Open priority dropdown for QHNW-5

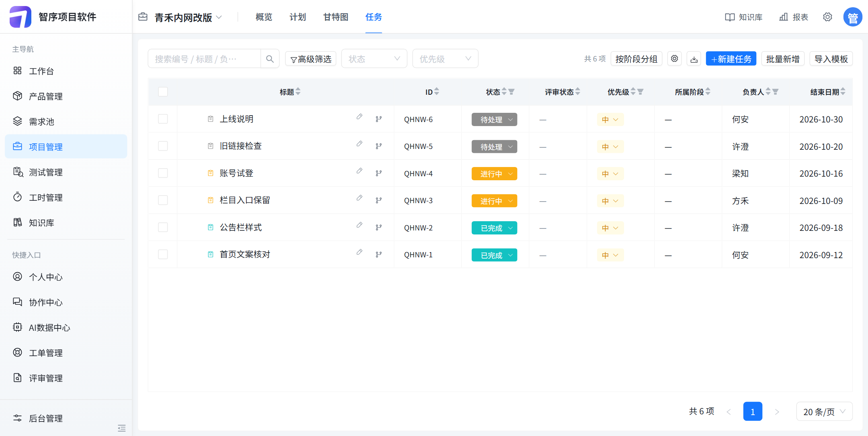[610, 147]
